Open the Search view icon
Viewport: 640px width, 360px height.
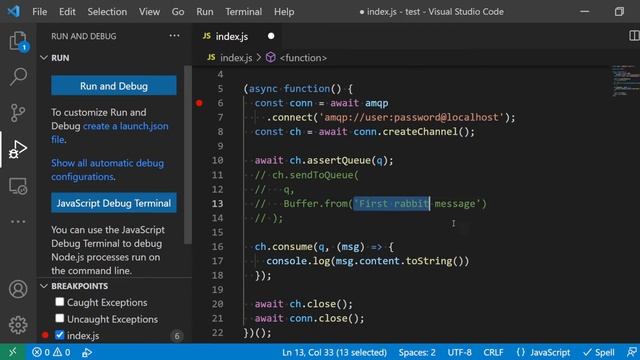(x=18, y=76)
